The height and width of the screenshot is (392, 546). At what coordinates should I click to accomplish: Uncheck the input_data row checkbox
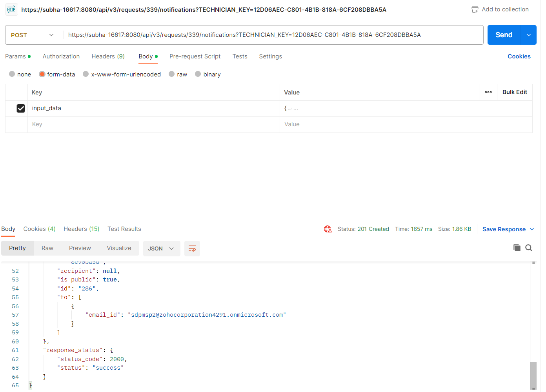21,108
